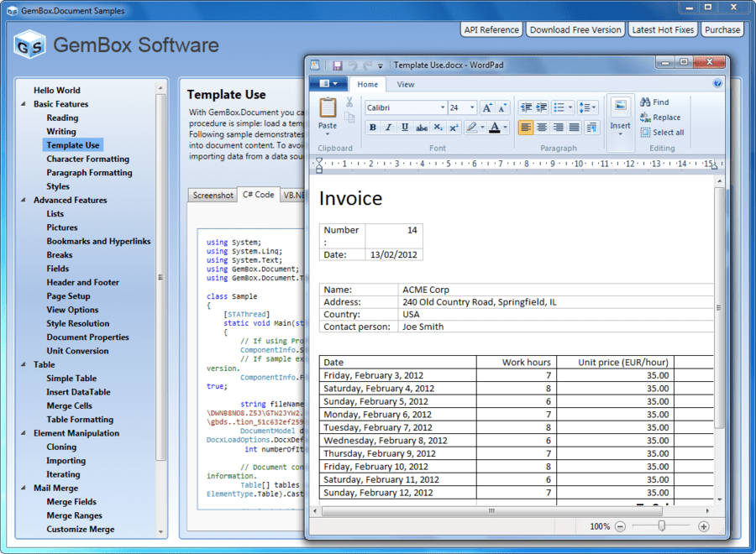Click the Save icon in WordPad's Quick Access Toolbar
This screenshot has width=756, height=554.
tap(339, 64)
